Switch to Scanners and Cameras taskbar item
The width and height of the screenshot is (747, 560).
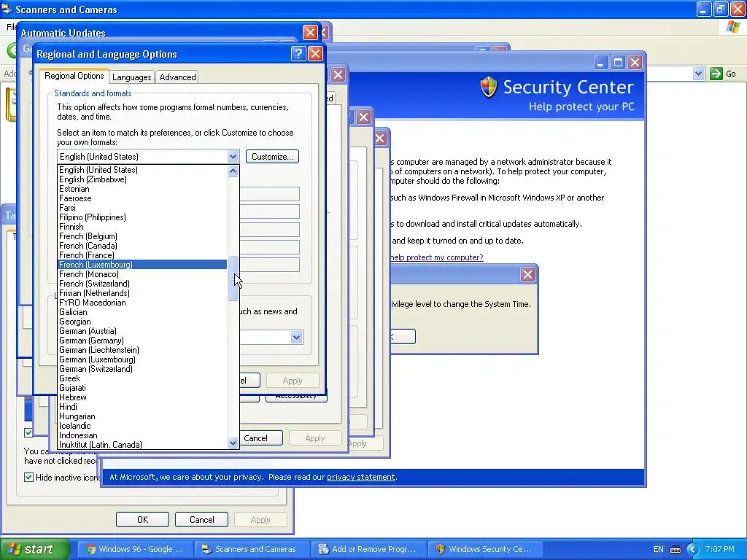click(252, 549)
